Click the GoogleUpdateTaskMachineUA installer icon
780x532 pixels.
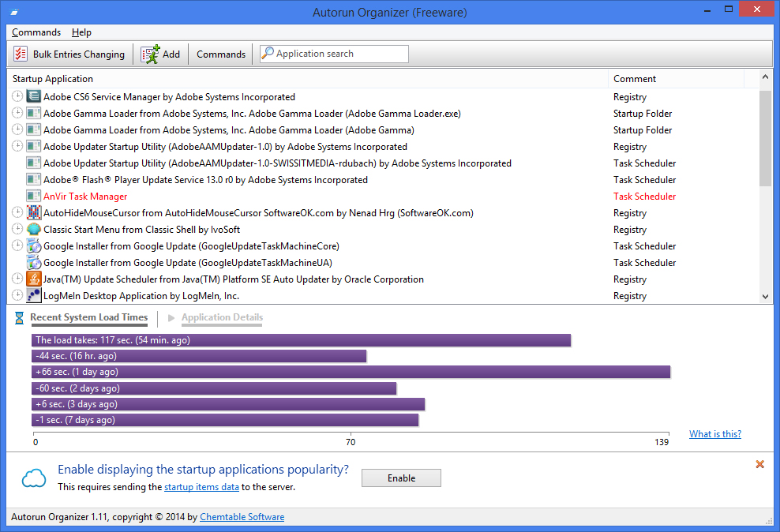[33, 263]
